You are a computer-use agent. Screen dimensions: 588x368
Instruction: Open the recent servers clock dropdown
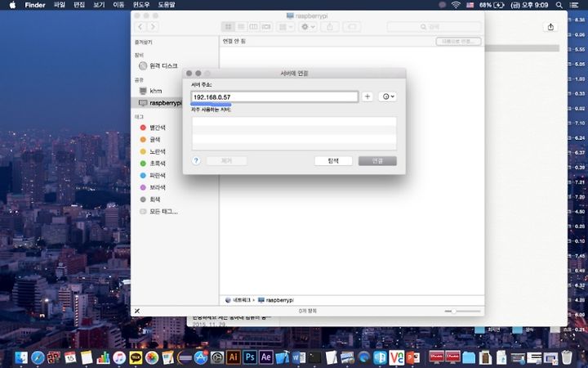point(387,96)
